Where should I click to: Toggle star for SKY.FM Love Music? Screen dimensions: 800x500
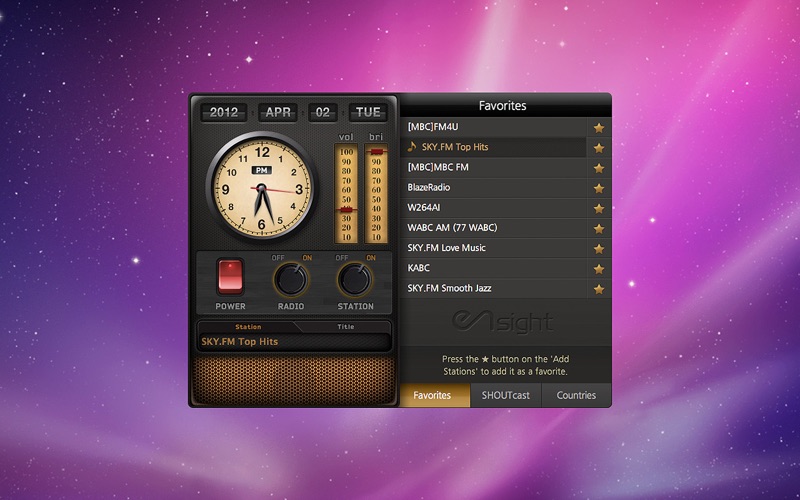coord(598,248)
